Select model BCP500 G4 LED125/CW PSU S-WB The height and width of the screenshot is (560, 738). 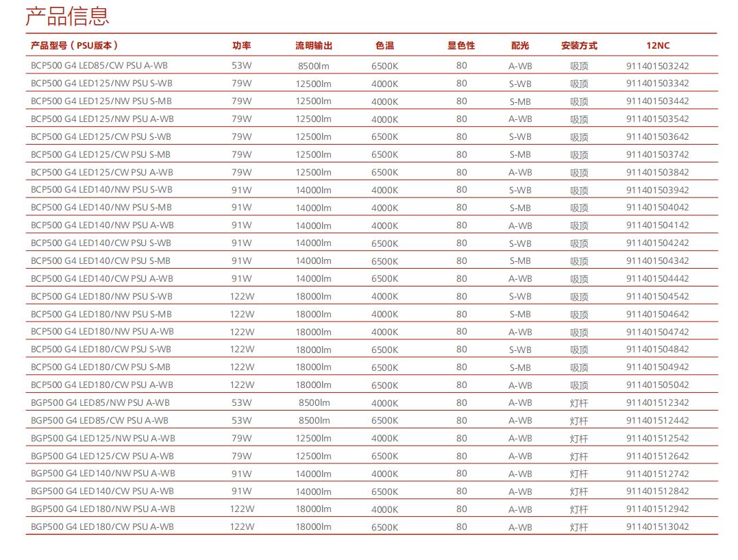tap(101, 136)
